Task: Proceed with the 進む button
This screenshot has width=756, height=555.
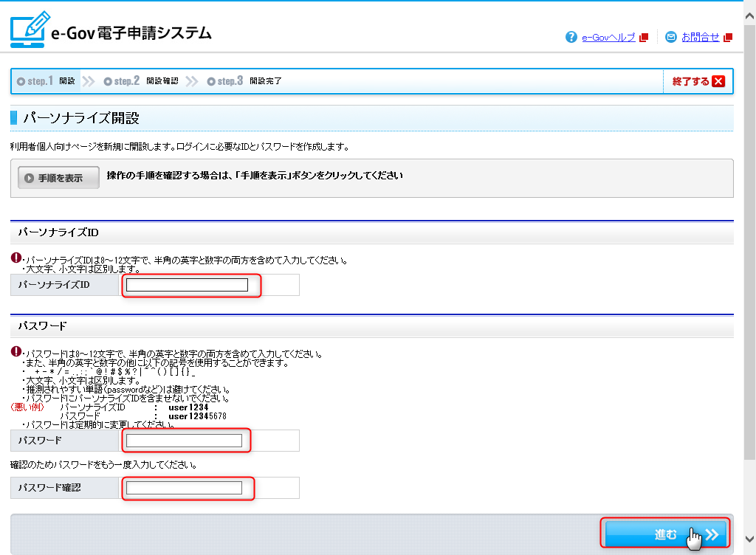Action: coord(665,534)
